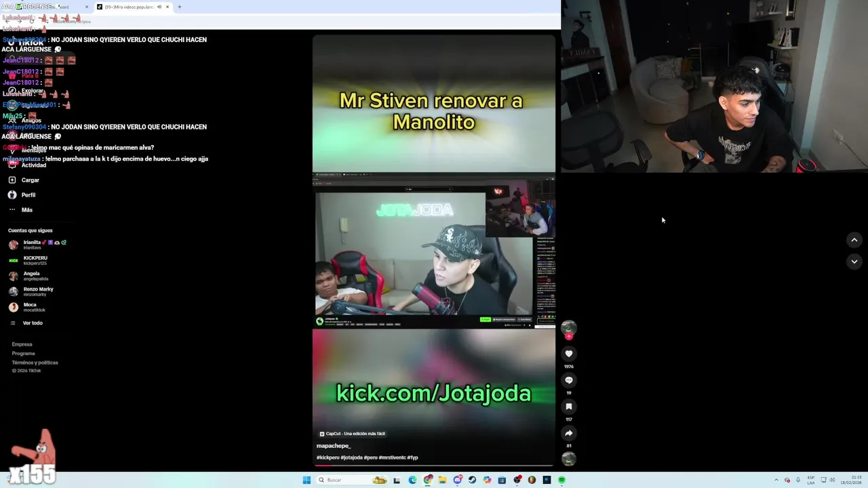Click the Cargar plus icon
The height and width of the screenshot is (488, 868).
point(12,180)
